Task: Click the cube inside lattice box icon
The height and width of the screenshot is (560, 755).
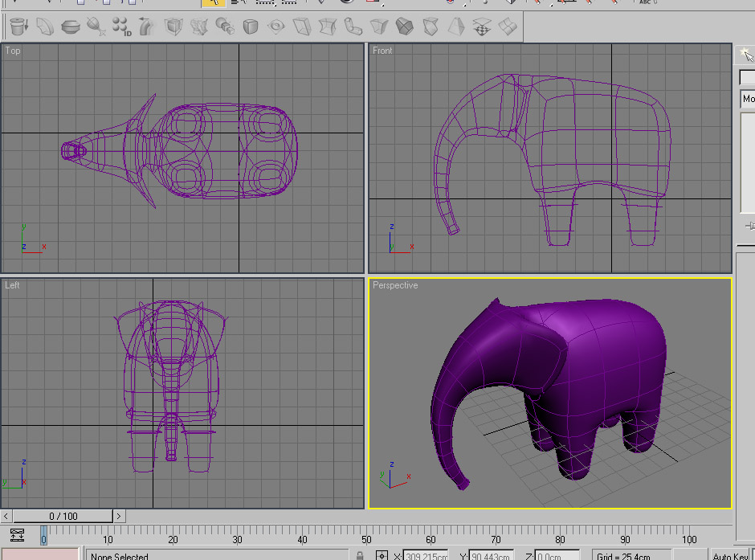Action: pos(173,27)
